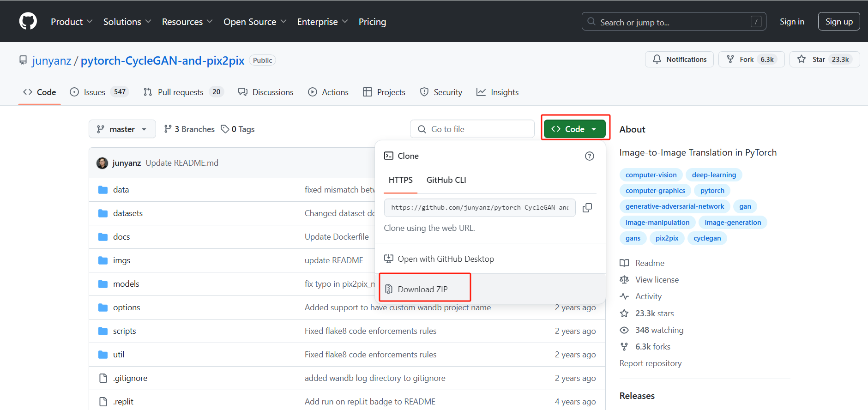This screenshot has height=410, width=868.
Task: Open the master branch dropdown
Action: [x=122, y=129]
